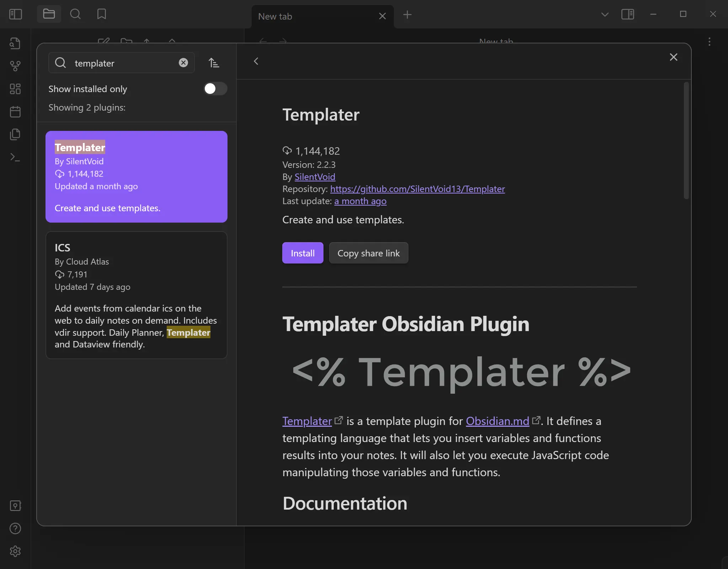The width and height of the screenshot is (728, 569).
Task: Clear the templater search with the X button
Action: (x=183, y=63)
